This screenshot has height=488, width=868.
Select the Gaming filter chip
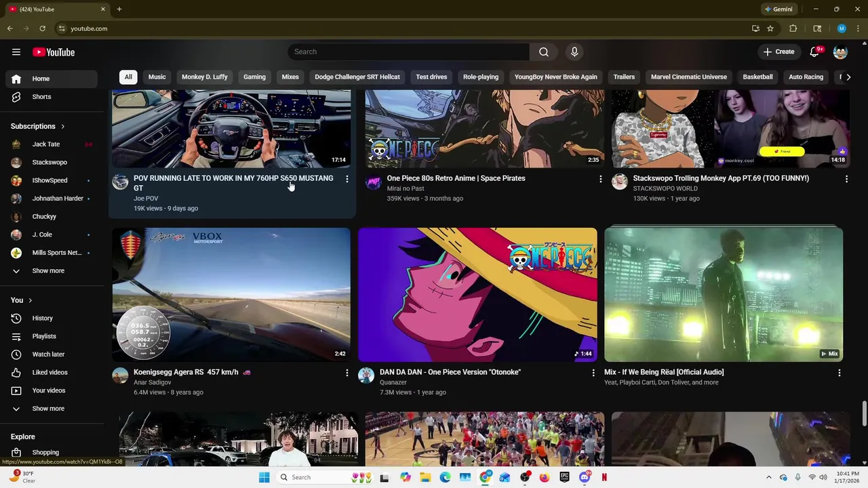[x=254, y=77]
